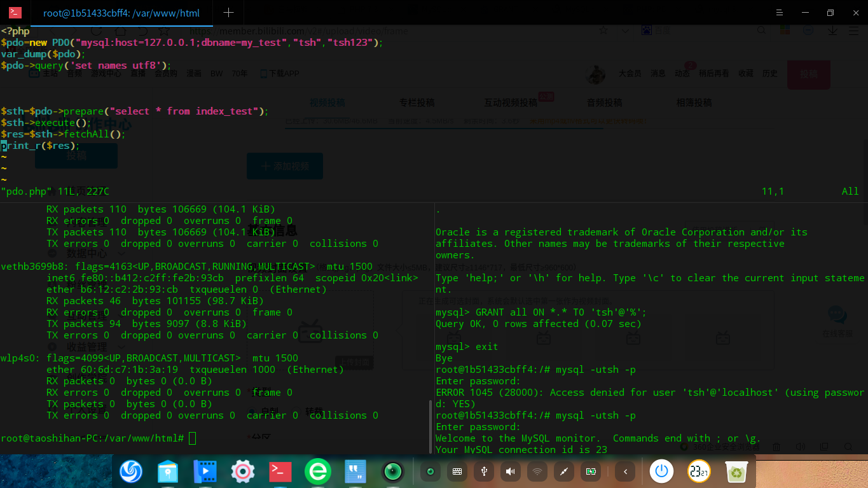Collapse the tray with the left arrow

pos(626,471)
